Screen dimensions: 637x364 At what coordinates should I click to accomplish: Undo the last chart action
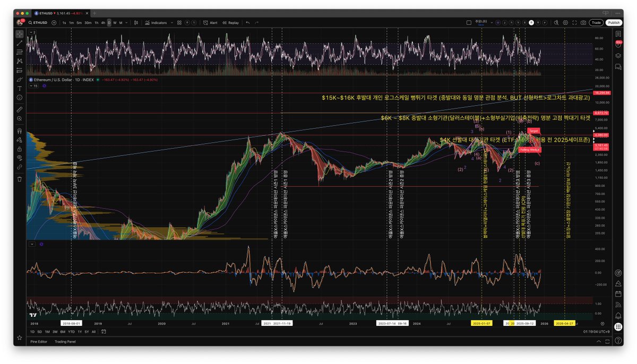(x=247, y=23)
